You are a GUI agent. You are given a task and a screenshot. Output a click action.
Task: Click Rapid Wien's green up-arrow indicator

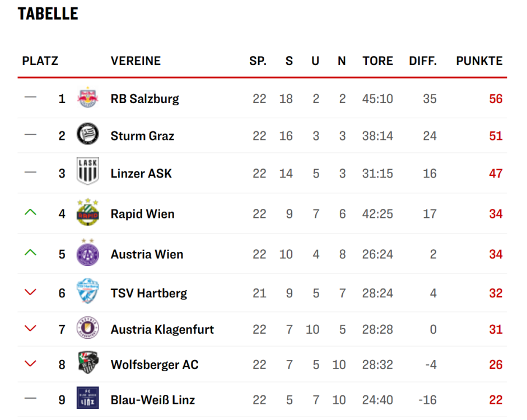[30, 212]
